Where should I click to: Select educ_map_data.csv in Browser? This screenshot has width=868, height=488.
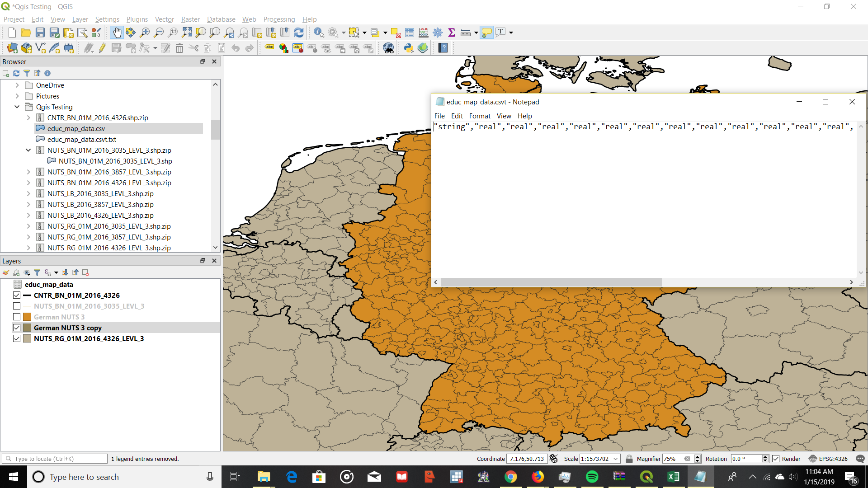point(76,128)
